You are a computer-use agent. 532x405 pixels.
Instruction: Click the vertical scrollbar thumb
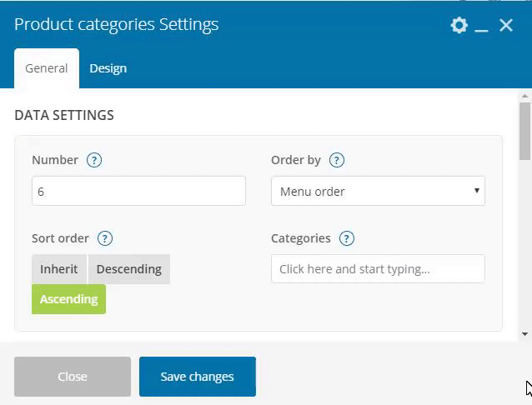click(524, 130)
